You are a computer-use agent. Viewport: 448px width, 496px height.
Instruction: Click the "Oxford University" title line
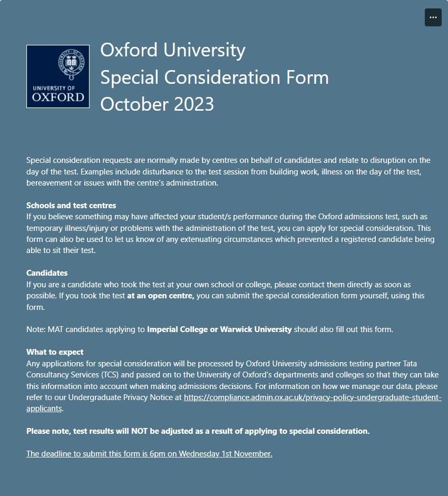coord(173,50)
